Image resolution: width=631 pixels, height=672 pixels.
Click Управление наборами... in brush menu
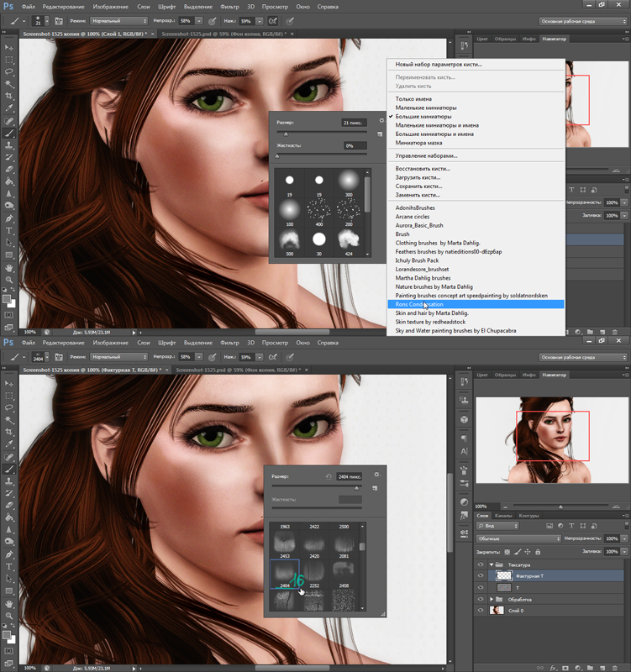426,155
